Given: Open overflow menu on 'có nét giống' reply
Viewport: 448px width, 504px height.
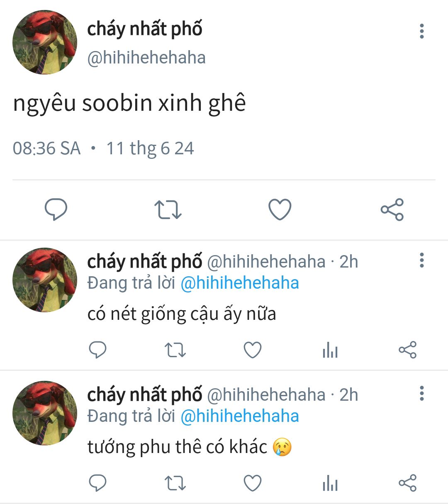Looking at the screenshot, I should coord(422,260).
